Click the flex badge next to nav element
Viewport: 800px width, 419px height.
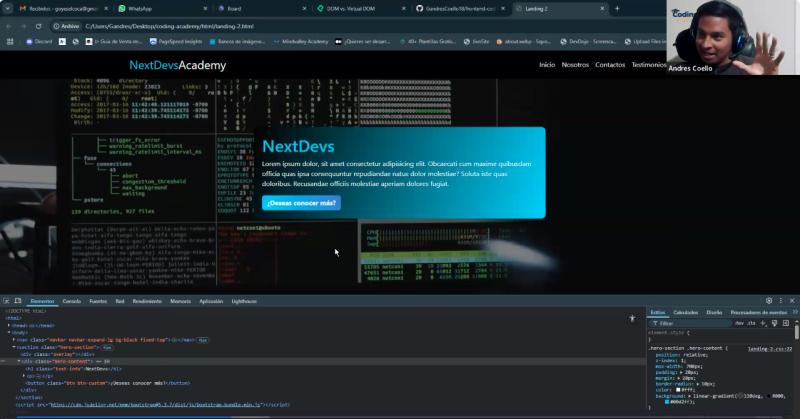tap(203, 340)
